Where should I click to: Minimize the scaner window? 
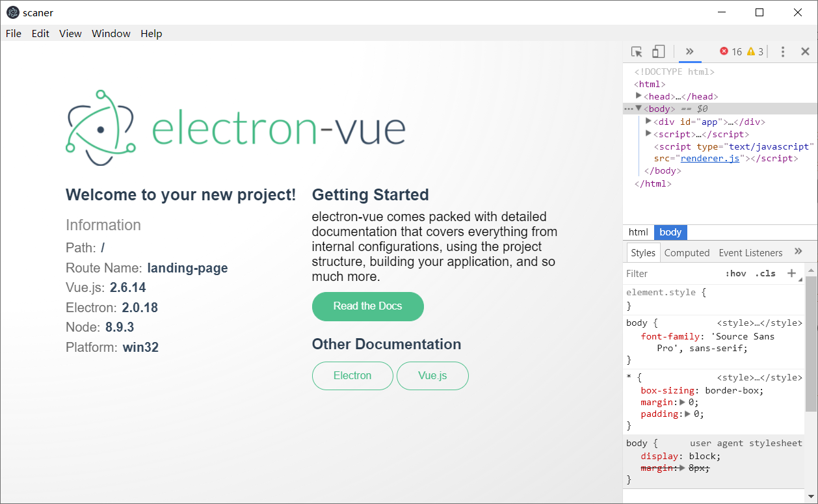point(720,12)
